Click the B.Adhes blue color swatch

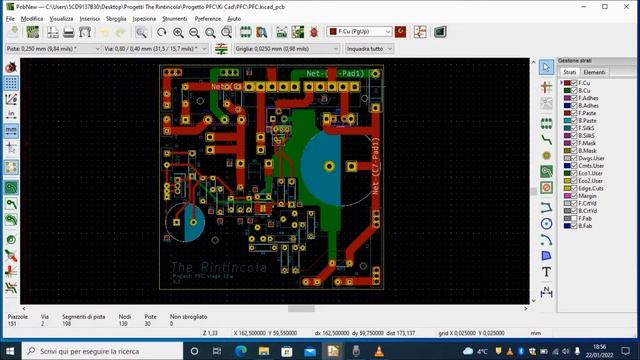pos(567,106)
